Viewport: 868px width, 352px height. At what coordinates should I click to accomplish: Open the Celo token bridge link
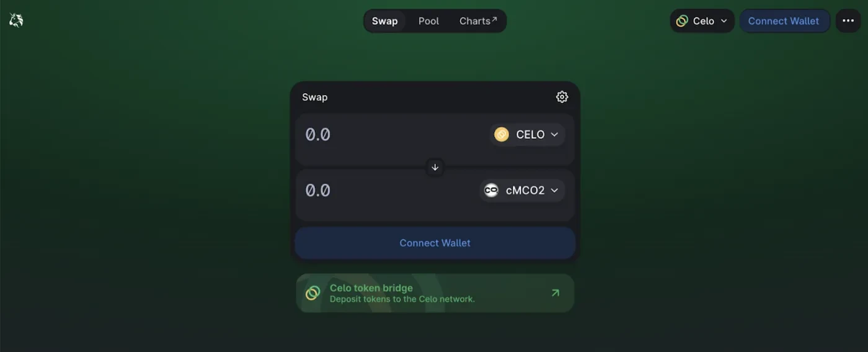pos(435,293)
